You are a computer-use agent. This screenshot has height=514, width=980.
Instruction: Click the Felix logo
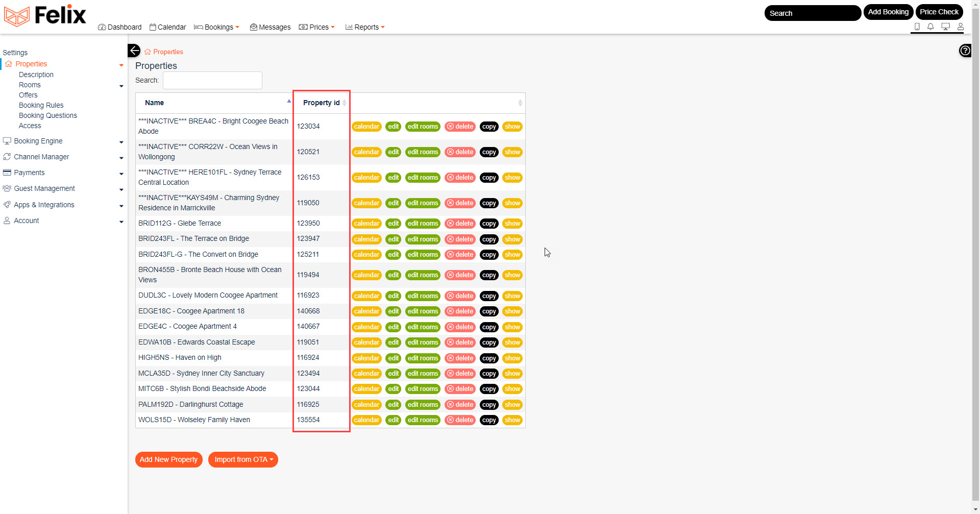[45, 15]
